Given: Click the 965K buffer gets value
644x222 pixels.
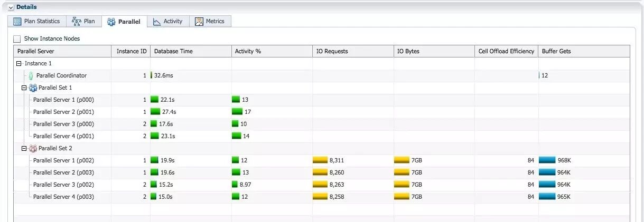Looking at the screenshot, I should (564, 197).
